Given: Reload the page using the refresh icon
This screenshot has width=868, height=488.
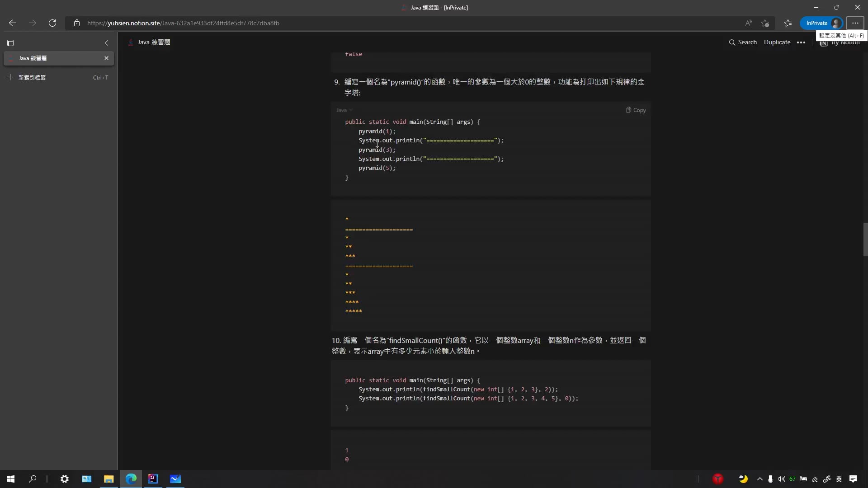Looking at the screenshot, I should (x=52, y=23).
